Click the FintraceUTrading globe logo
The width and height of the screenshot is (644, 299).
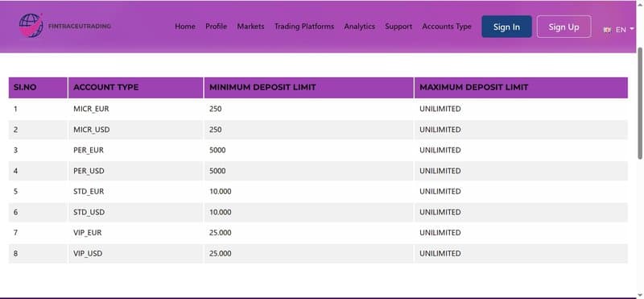click(31, 26)
